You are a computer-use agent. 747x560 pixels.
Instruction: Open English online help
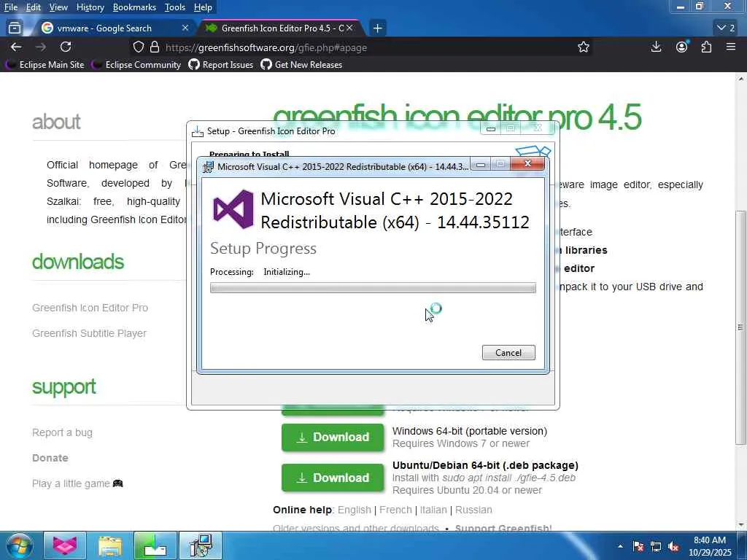point(354,510)
